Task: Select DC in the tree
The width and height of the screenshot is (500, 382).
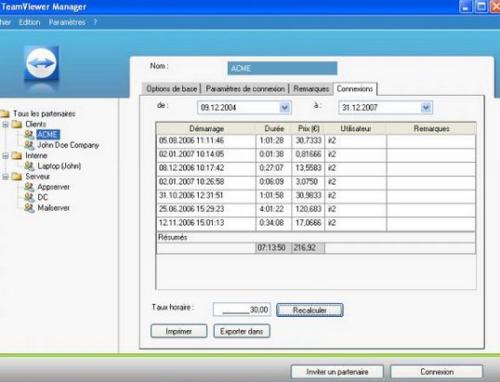Action: click(43, 197)
